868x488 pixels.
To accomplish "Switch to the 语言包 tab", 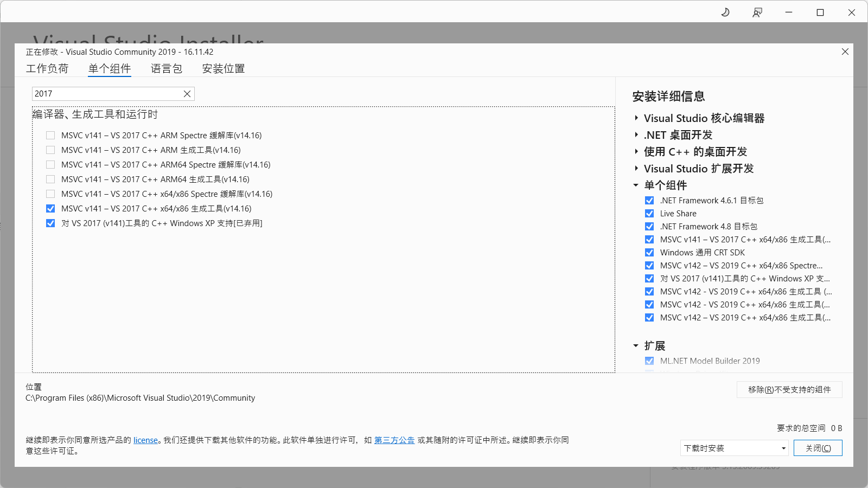I will [x=166, y=69].
